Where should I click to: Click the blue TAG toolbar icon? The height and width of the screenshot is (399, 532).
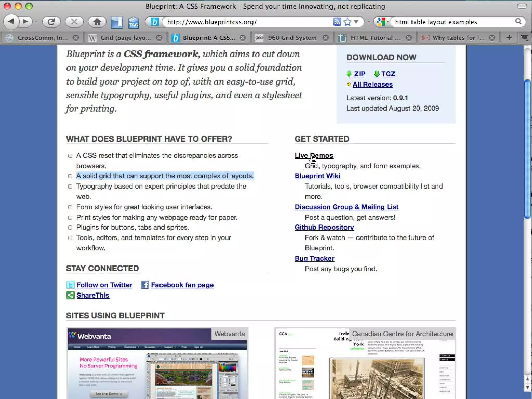(134, 22)
